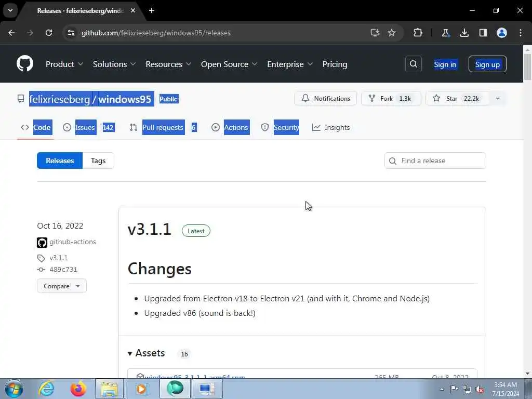This screenshot has width=532, height=399.
Task: Open the v3.1.1 release title
Action: 150,230
